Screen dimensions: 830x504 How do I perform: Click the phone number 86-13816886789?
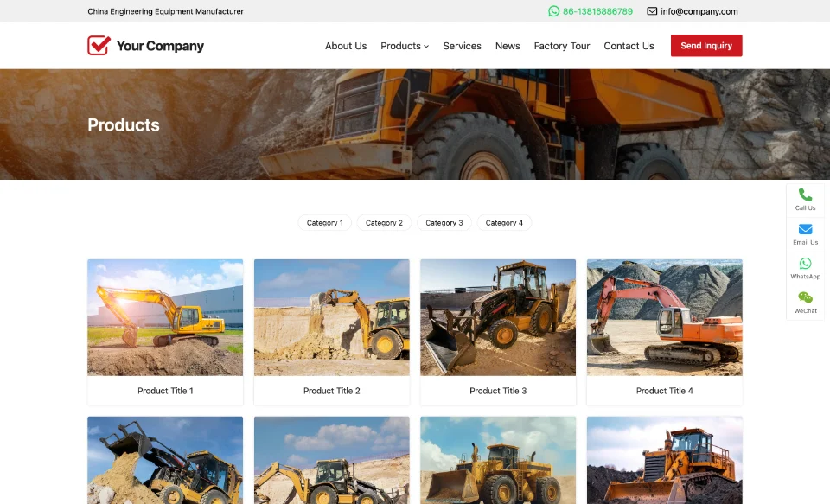(597, 11)
